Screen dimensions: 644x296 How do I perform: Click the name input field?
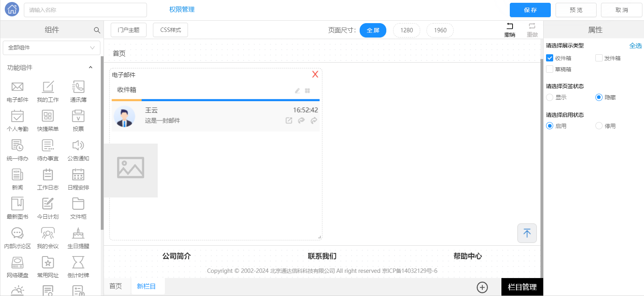pyautogui.click(x=85, y=10)
